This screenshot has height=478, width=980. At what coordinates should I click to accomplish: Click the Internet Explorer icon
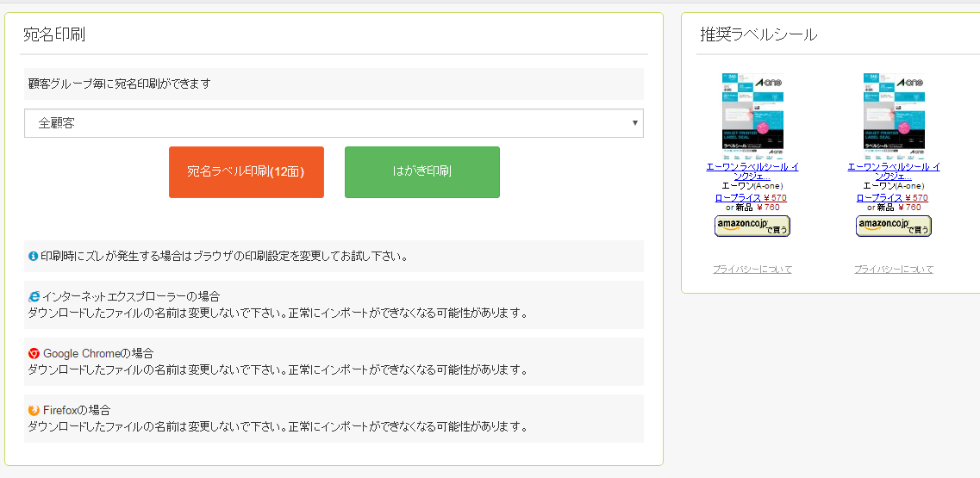point(34,296)
